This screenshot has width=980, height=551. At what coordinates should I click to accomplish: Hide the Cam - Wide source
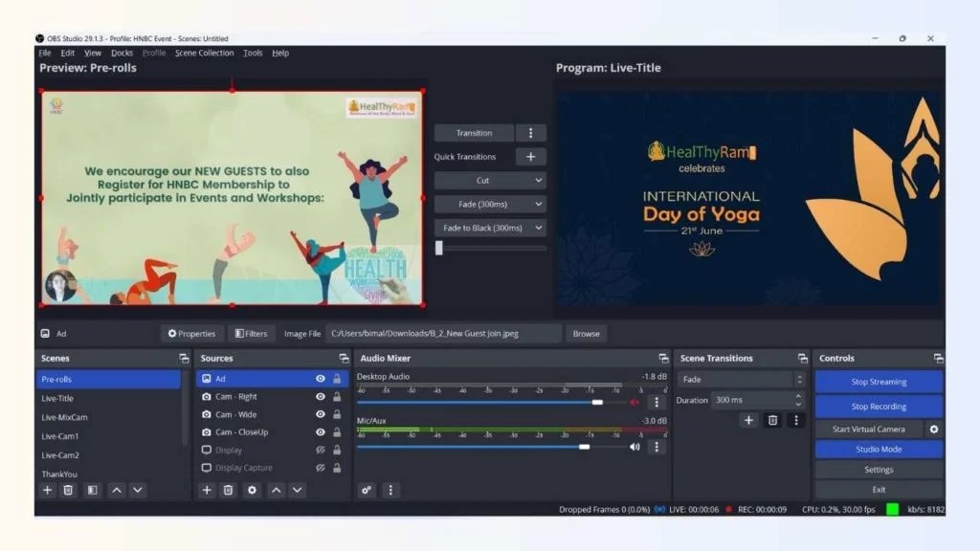[x=320, y=414]
